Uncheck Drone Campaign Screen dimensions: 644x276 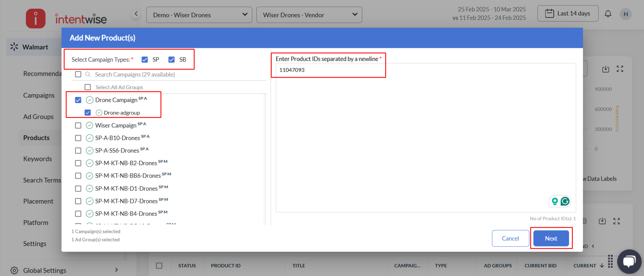click(x=78, y=100)
